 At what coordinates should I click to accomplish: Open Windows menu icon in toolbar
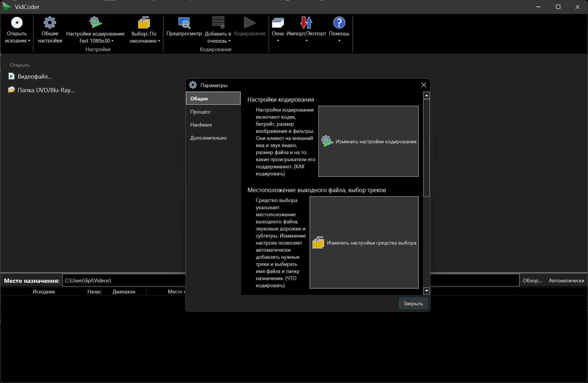pos(278,23)
